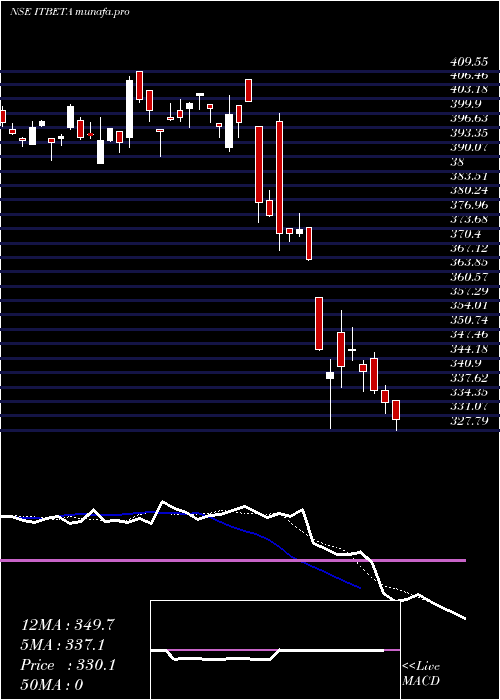Viewport: 500px width, 700px height.
Task: Click the 327.79 lowest price label
Action: tap(468, 421)
